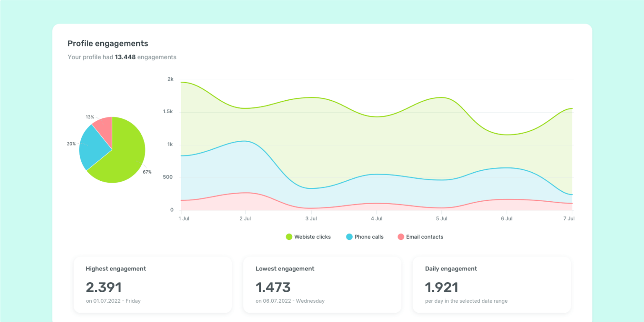Click the 2k mark on the y-axis

[x=169, y=78]
